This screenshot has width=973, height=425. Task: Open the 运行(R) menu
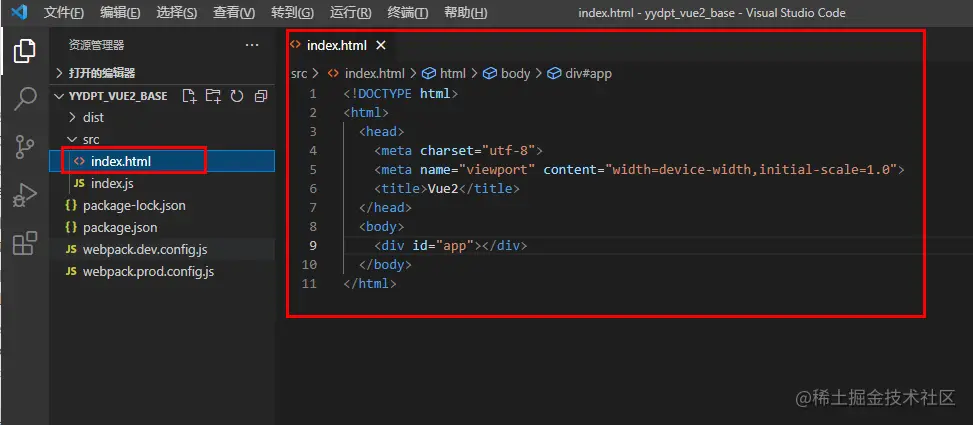tap(351, 12)
